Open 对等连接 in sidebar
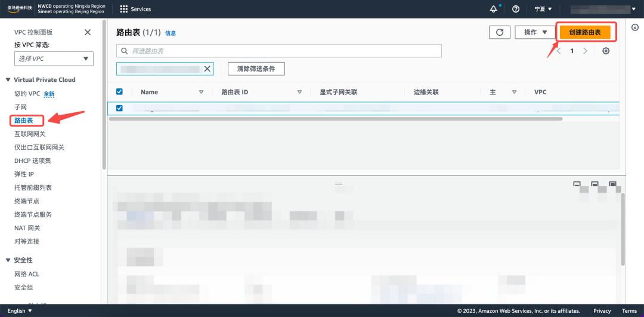The height and width of the screenshot is (317, 644). (x=27, y=241)
